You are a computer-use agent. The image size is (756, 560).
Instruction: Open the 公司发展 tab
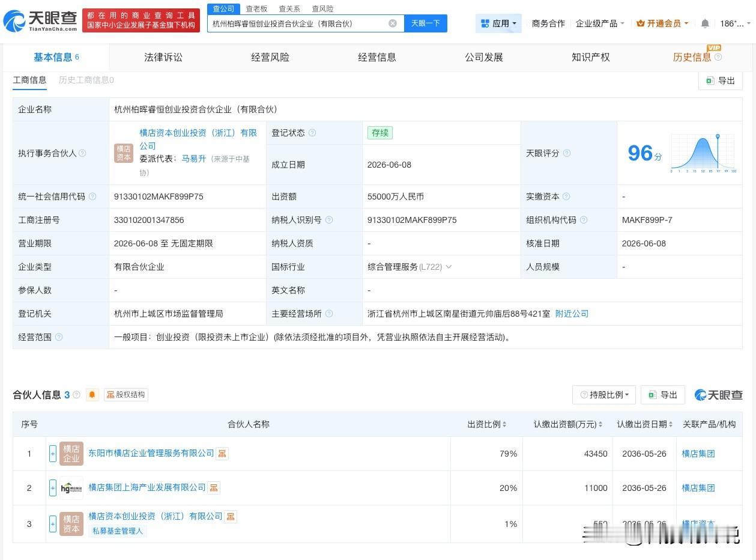(484, 57)
